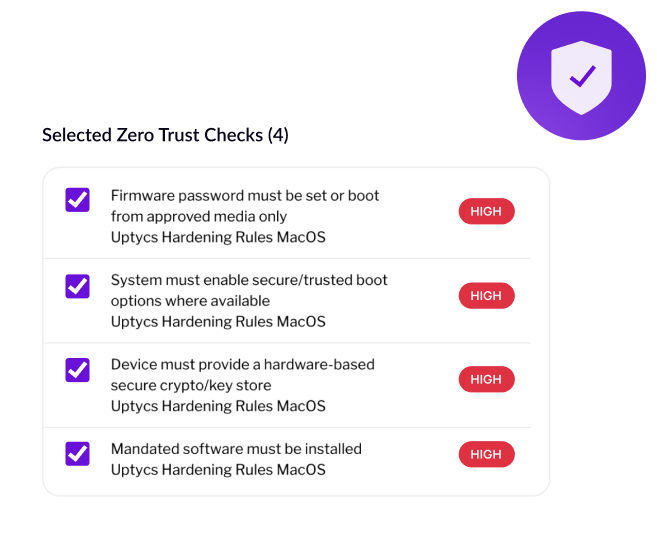Click Uptycs Hardening Rules MacOS under Mandated software
This screenshot has width=657, height=546.
tap(218, 470)
